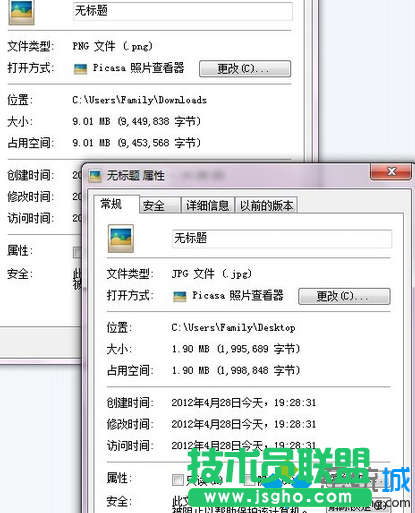415x513 pixels.
Task: Select disk usage text 9,453,568 字节
Action: [159, 143]
